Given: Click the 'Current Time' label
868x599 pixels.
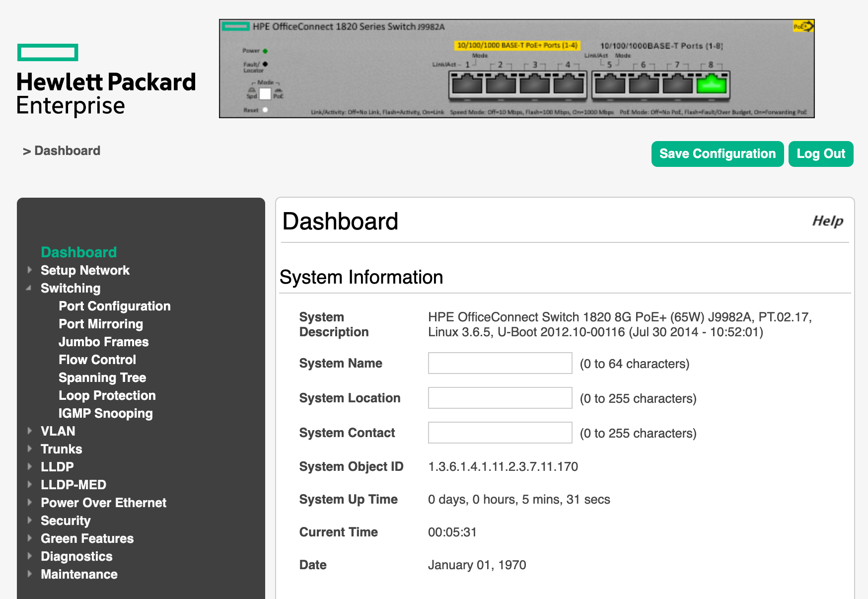Looking at the screenshot, I should (x=339, y=532).
